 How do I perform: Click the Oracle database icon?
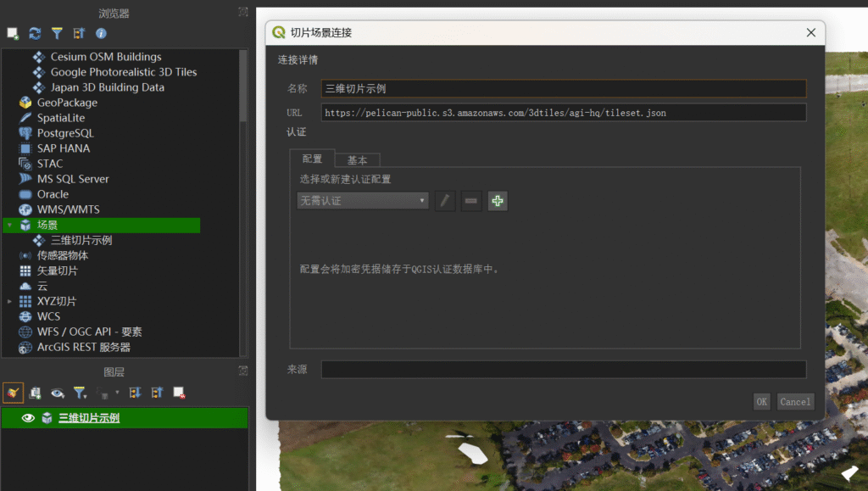25,194
